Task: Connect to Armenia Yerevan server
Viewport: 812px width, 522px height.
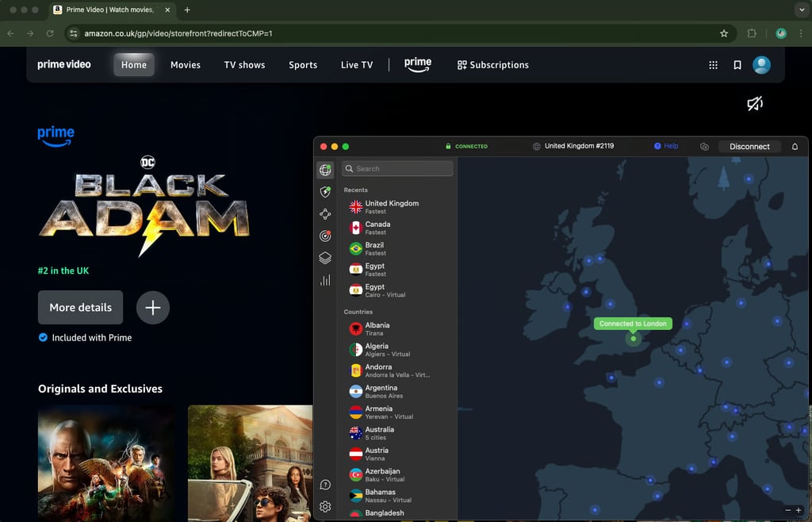Action: pyautogui.click(x=396, y=413)
